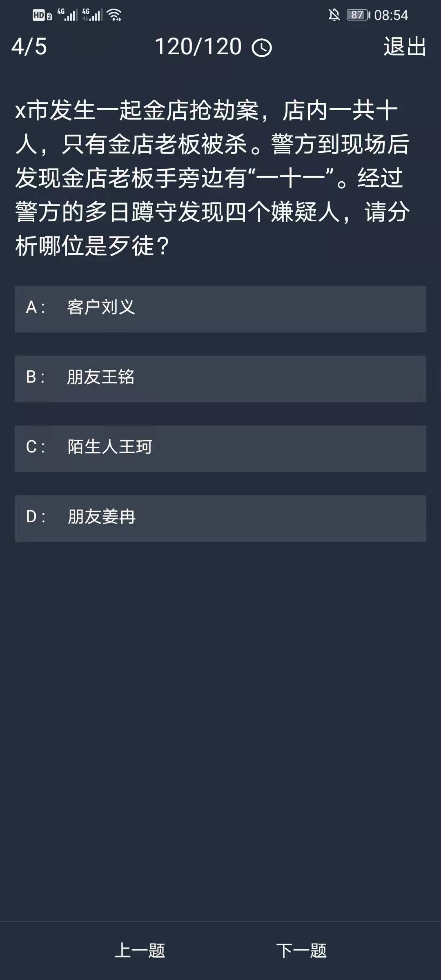This screenshot has width=441, height=980.
Task: Tap the 4/5 question counter
Action: 29,47
